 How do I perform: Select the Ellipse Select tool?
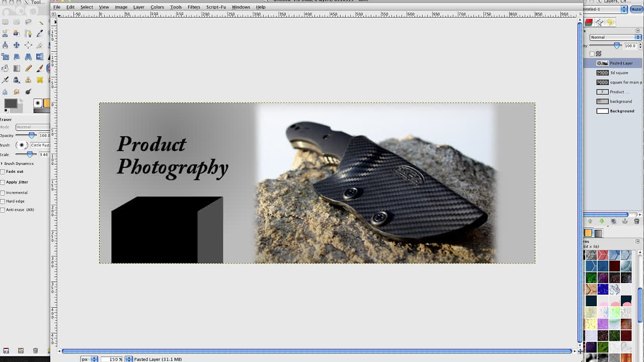17,22
